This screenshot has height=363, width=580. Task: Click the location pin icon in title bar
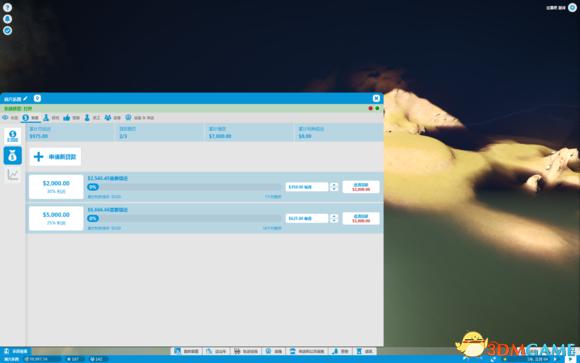coord(37,98)
